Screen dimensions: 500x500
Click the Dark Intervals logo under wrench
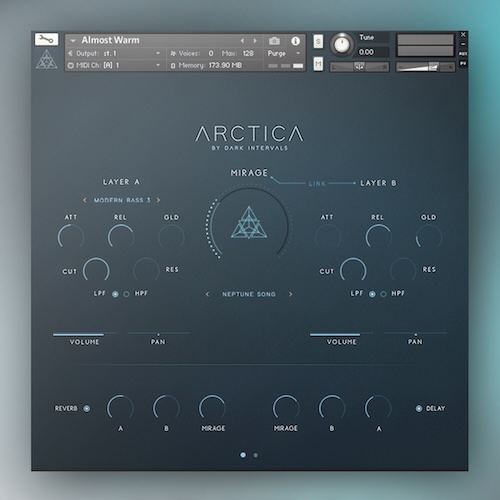[47, 60]
